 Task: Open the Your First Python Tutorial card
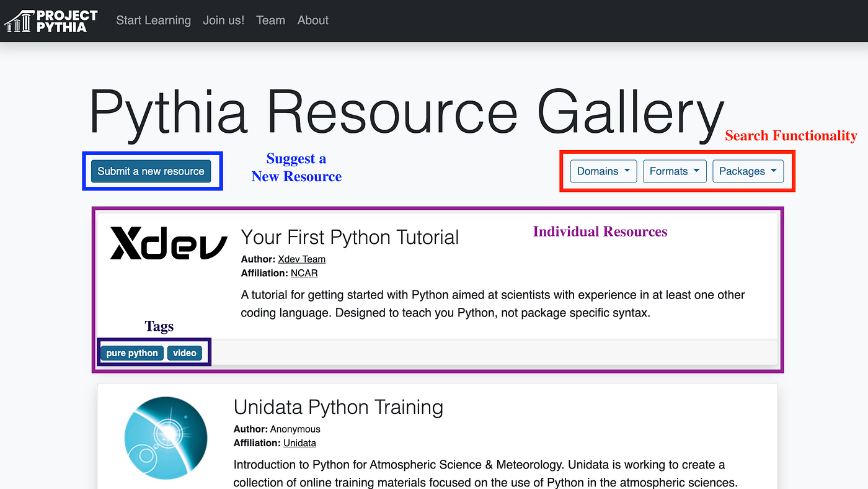click(350, 237)
